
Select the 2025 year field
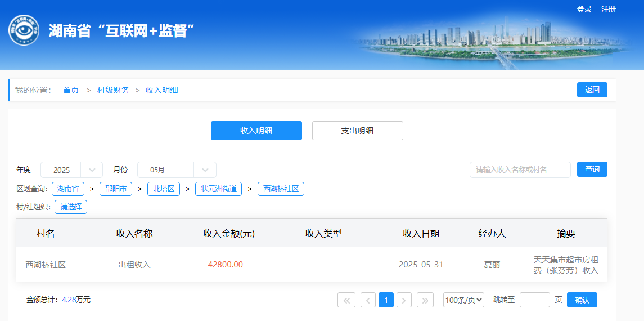click(x=61, y=170)
